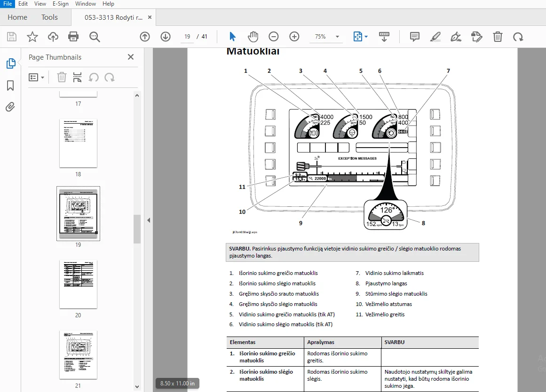Viewport: 546px width, 392px height.
Task: Activate the Hand pan tool
Action: pyautogui.click(x=253, y=37)
